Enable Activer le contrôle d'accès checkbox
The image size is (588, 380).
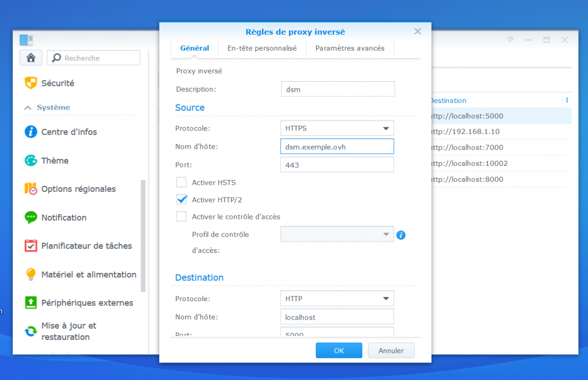pos(182,216)
